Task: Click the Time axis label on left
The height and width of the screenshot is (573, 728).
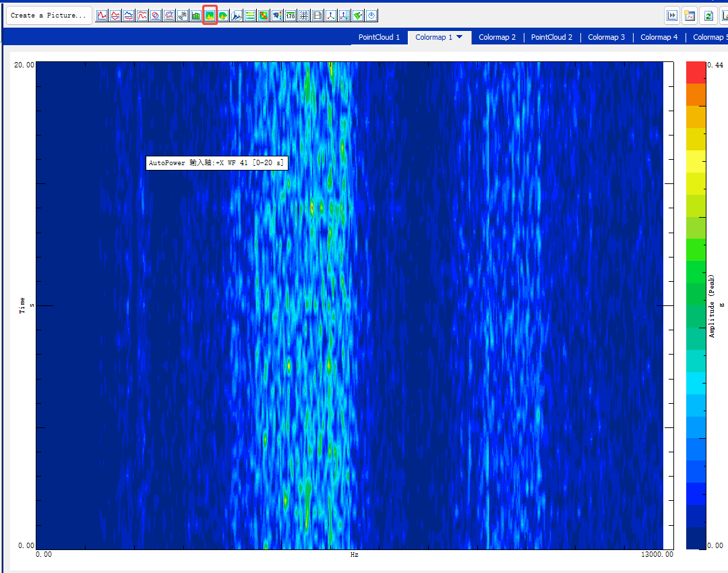Action: (x=22, y=305)
